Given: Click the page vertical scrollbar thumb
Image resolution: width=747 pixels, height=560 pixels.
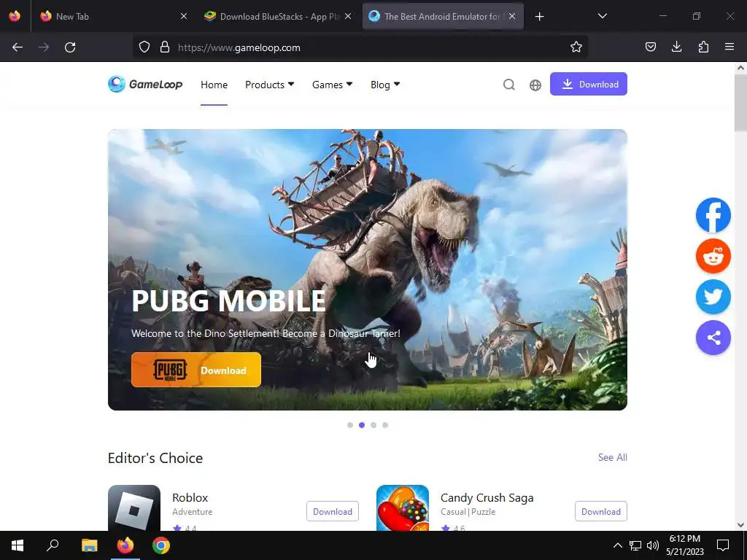Looking at the screenshot, I should pyautogui.click(x=740, y=102).
